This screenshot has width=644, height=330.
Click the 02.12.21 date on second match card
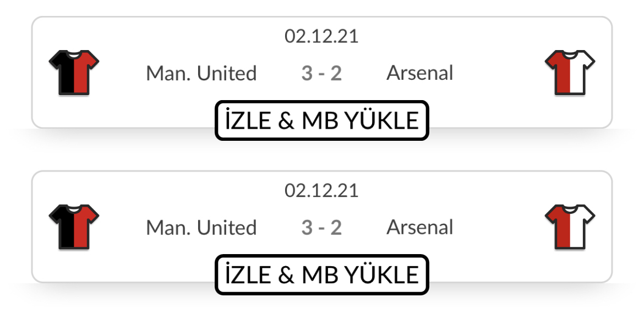321,190
